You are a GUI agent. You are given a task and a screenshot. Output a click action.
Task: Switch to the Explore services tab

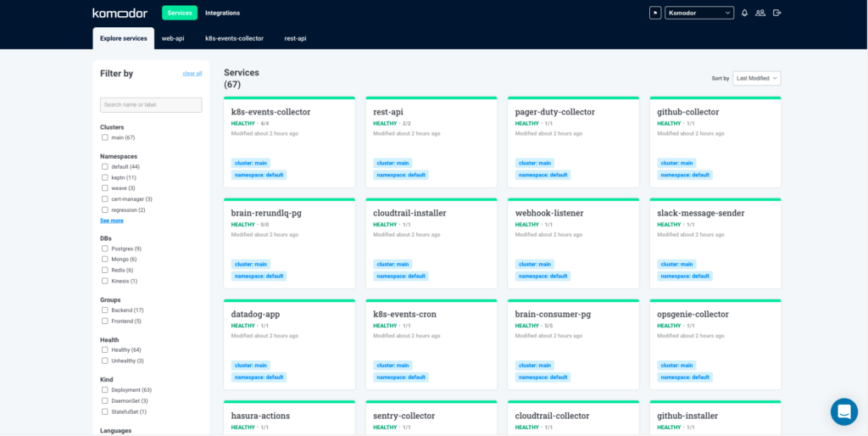124,38
